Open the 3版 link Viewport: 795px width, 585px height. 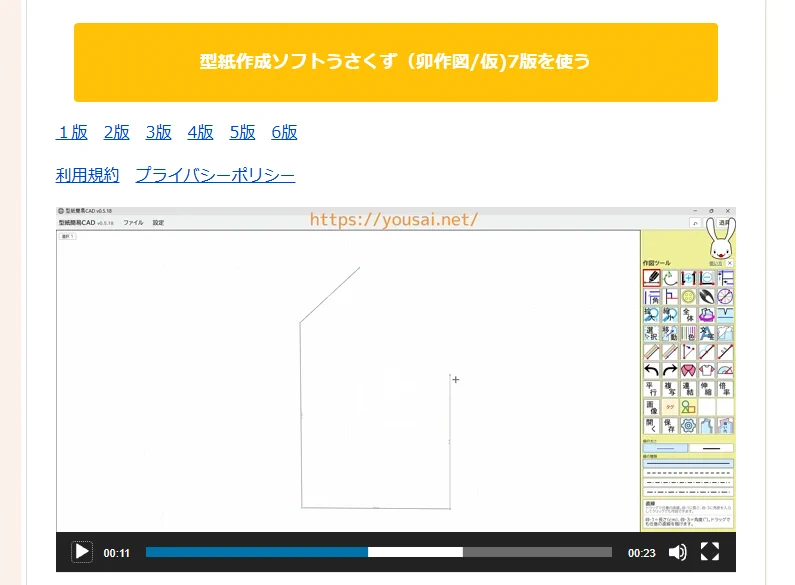click(x=159, y=132)
